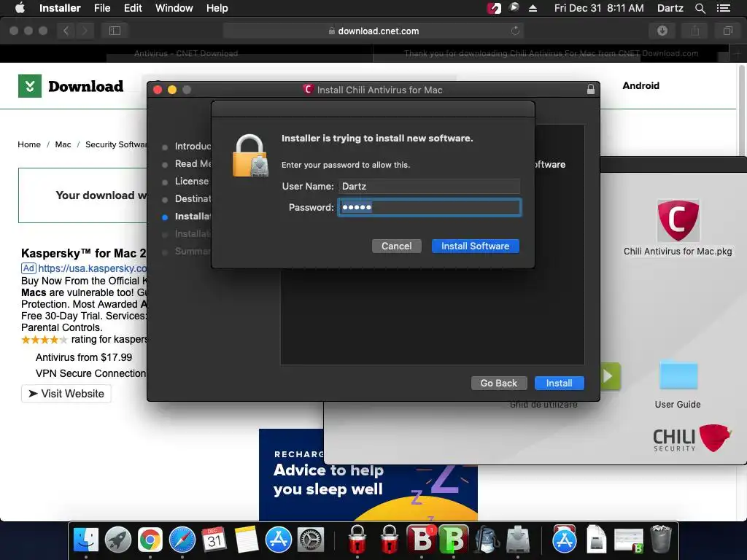Click the User Name field containing Dartz
The height and width of the screenshot is (560, 747).
[x=429, y=186]
